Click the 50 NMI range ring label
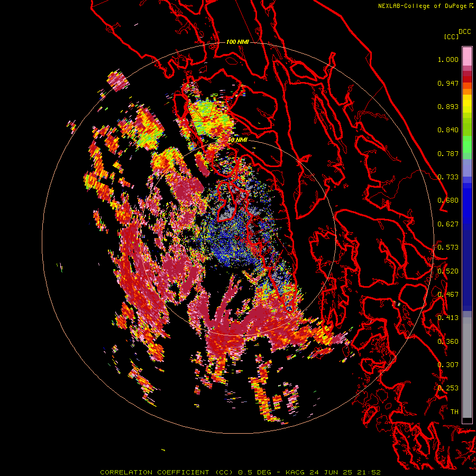Viewport: 476px width, 476px height. click(237, 140)
